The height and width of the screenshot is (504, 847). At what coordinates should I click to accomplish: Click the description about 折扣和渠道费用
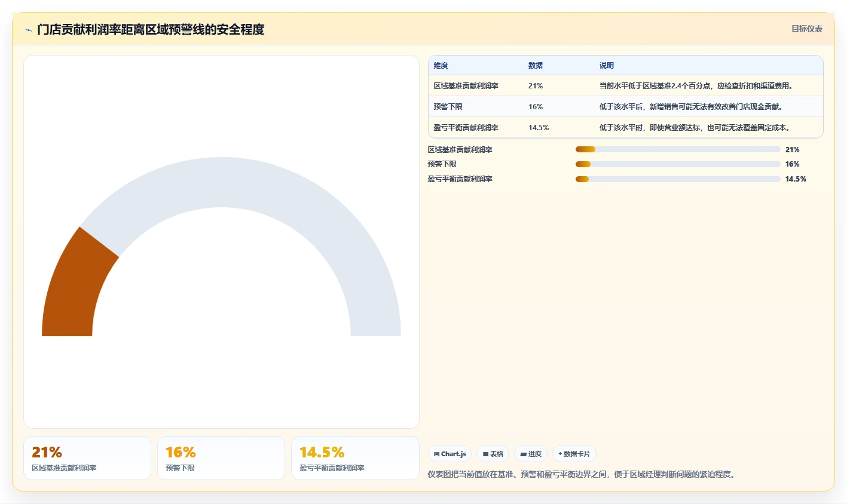coord(697,86)
